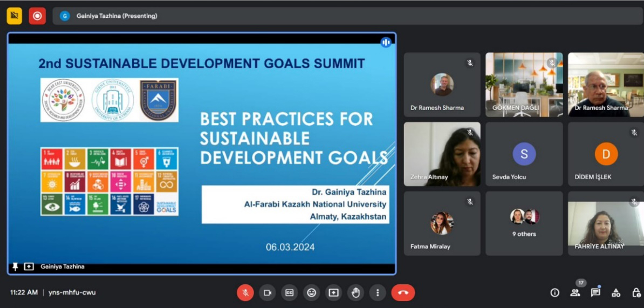Click 'Al-Farabi Kazakh National University' text on slide
The height and width of the screenshot is (308, 644).
[316, 204]
